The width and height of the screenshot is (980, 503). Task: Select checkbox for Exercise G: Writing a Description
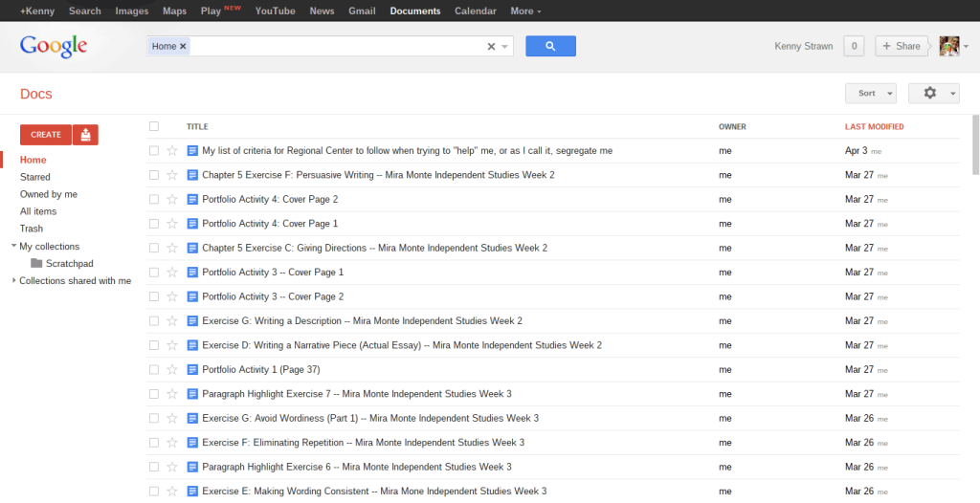[154, 321]
